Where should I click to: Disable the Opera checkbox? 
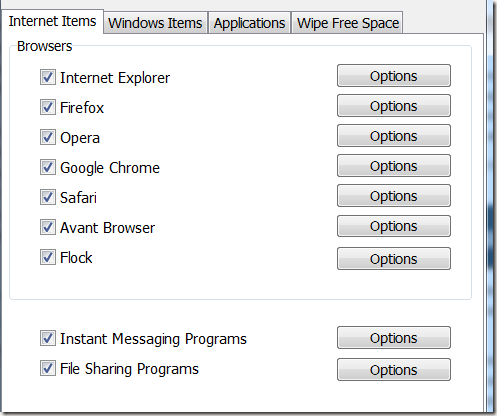48,137
